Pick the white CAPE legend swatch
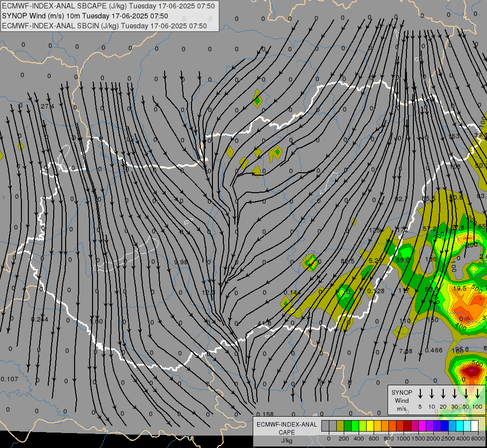This screenshot has width=487, height=448. click(474, 426)
